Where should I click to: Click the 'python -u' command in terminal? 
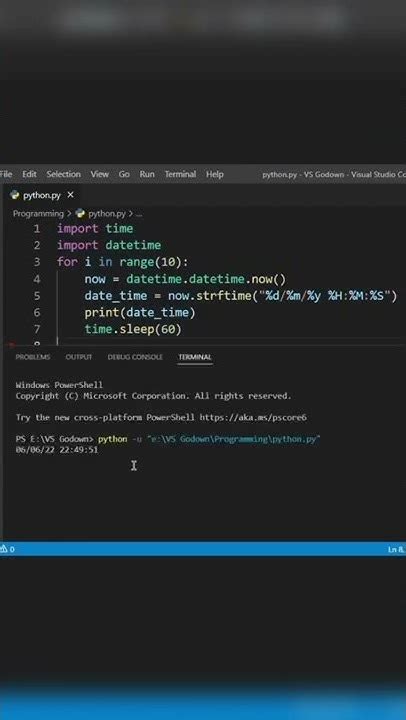(120, 439)
